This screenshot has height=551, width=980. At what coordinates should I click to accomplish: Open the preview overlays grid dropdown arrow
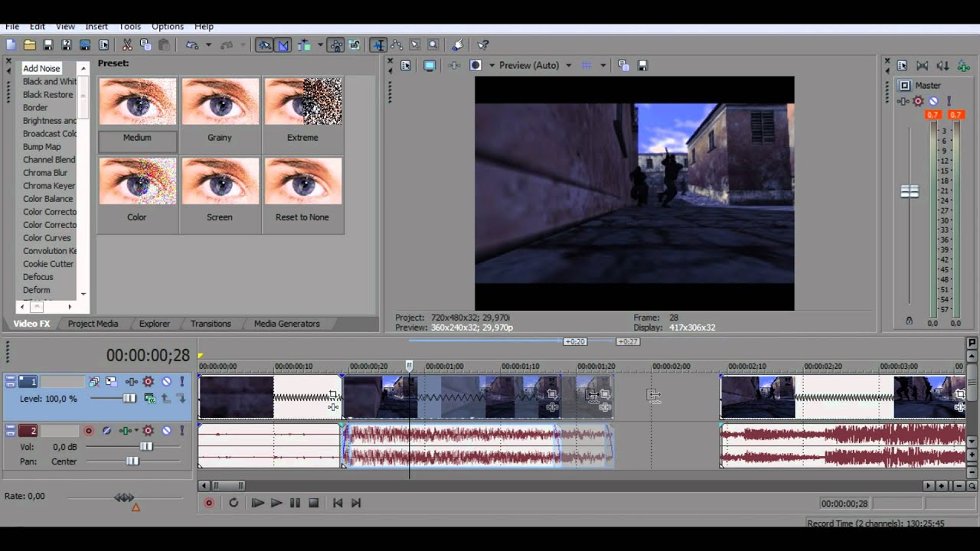pyautogui.click(x=603, y=66)
